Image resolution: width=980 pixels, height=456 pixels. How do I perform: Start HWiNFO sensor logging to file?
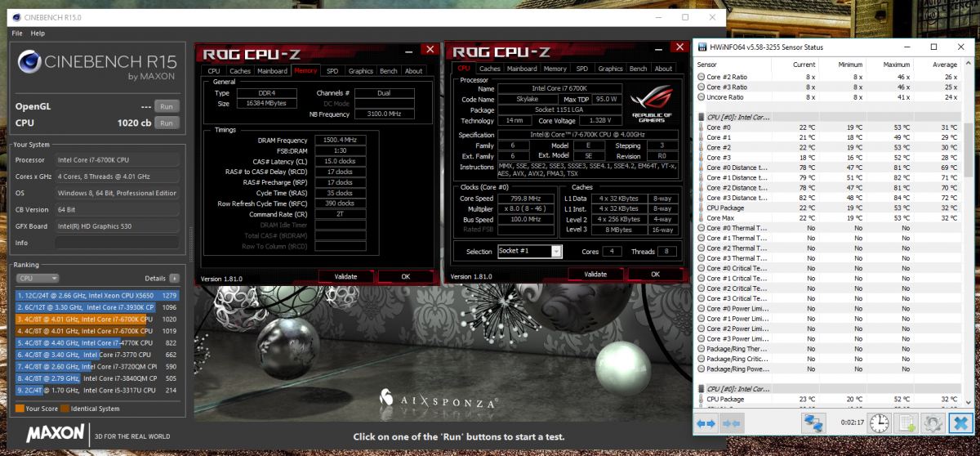pyautogui.click(x=906, y=422)
